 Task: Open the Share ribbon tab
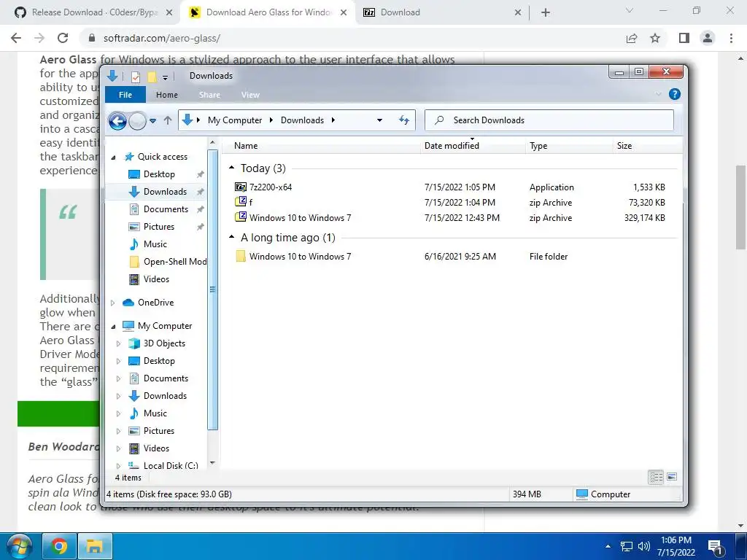(x=209, y=95)
